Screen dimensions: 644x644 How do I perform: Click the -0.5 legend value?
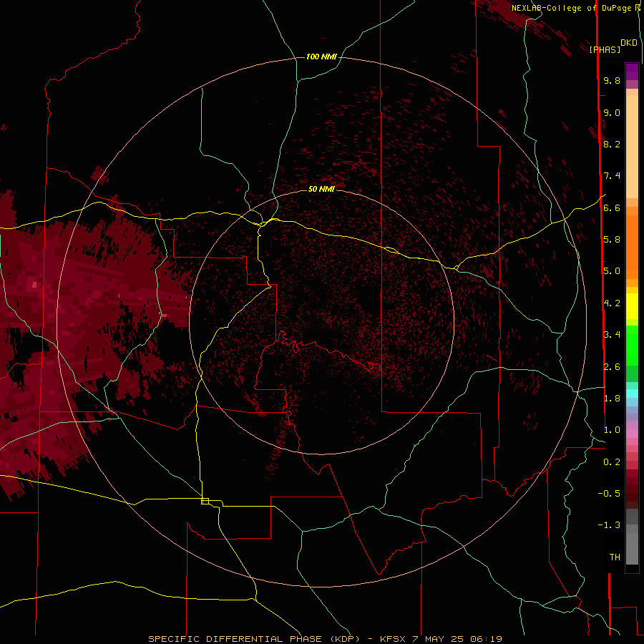tap(609, 493)
